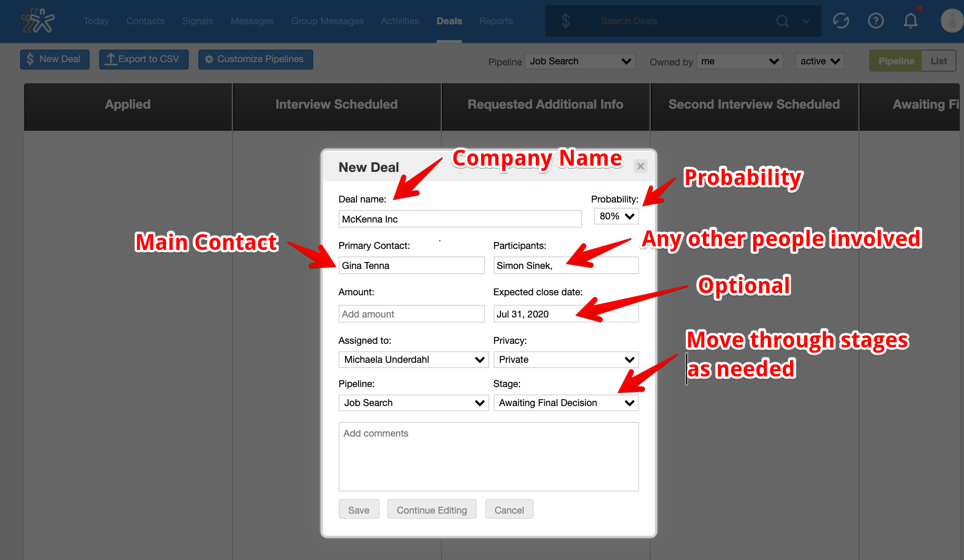Viewport: 964px width, 560px height.
Task: Click the Nimble logo
Action: (x=38, y=21)
